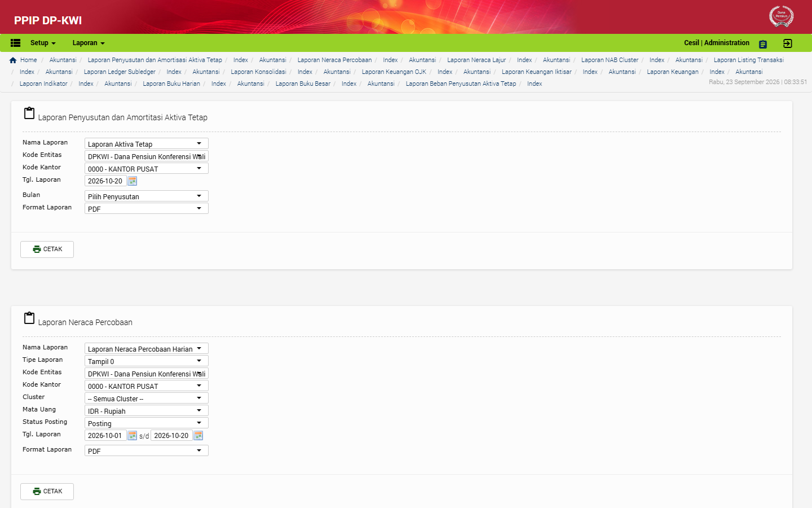This screenshot has height=508, width=812.
Task: Expand Nama Laporan dropdown showing Neraca Percobaan Harian
Action: pos(147,349)
